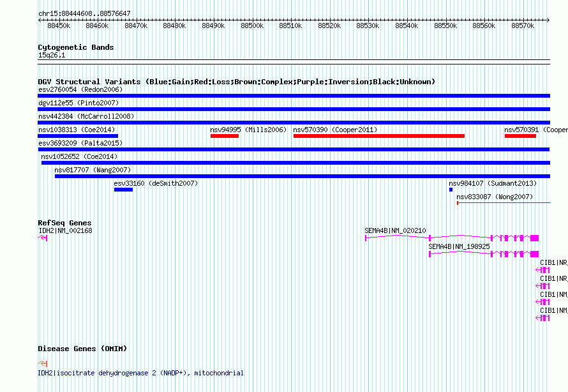Open the esv3693209 (Palta2015) variant bar

[294, 149]
